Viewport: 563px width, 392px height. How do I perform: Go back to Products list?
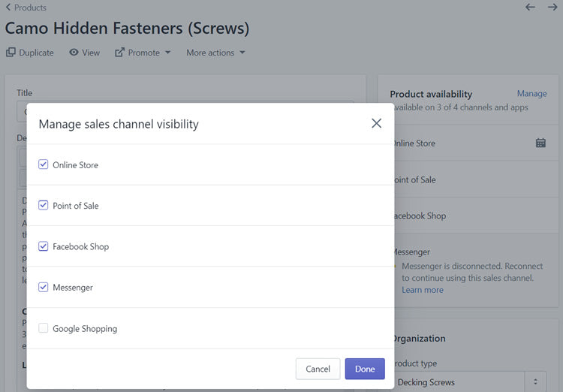26,8
